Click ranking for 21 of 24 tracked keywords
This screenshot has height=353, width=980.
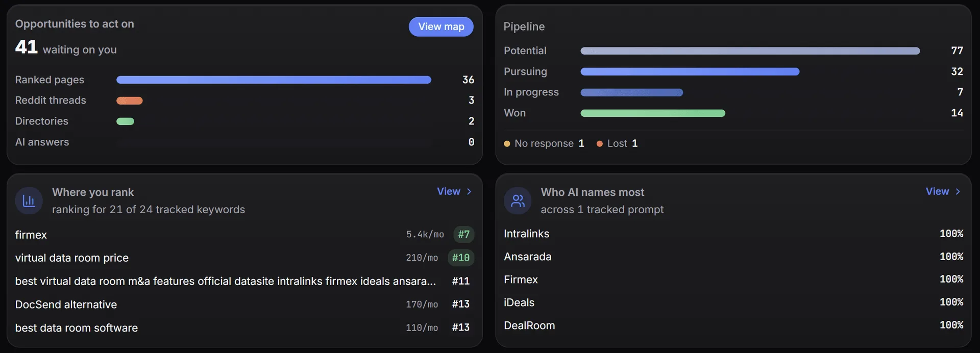(x=149, y=210)
